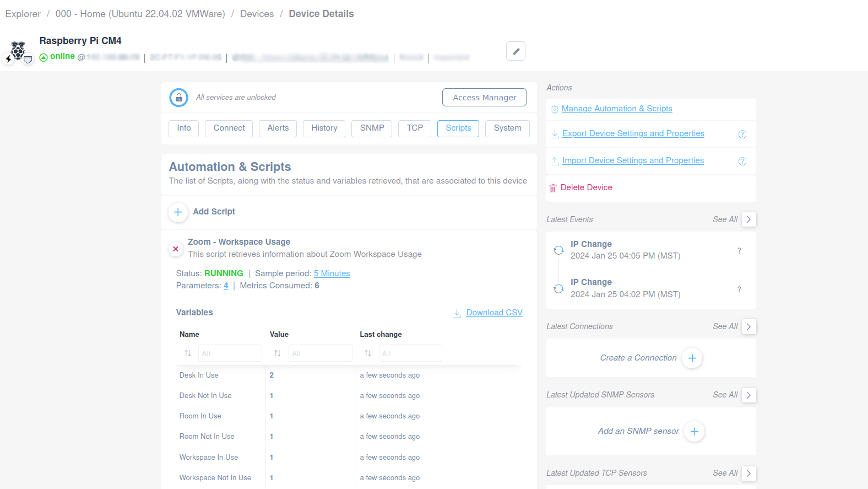Expand Latest Updated SNMP Sensors chevron

(748, 395)
